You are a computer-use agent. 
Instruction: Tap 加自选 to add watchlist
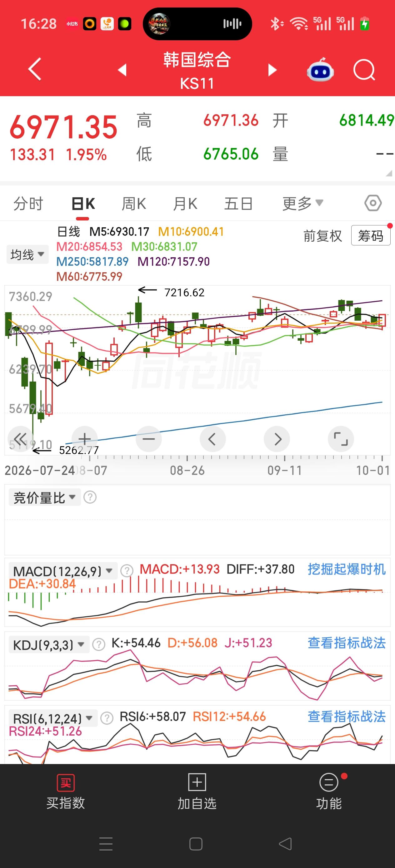[x=197, y=792]
